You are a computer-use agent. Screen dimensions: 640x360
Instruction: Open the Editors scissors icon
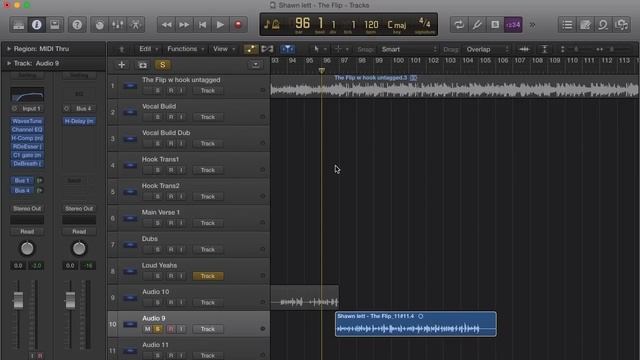[x=136, y=25]
